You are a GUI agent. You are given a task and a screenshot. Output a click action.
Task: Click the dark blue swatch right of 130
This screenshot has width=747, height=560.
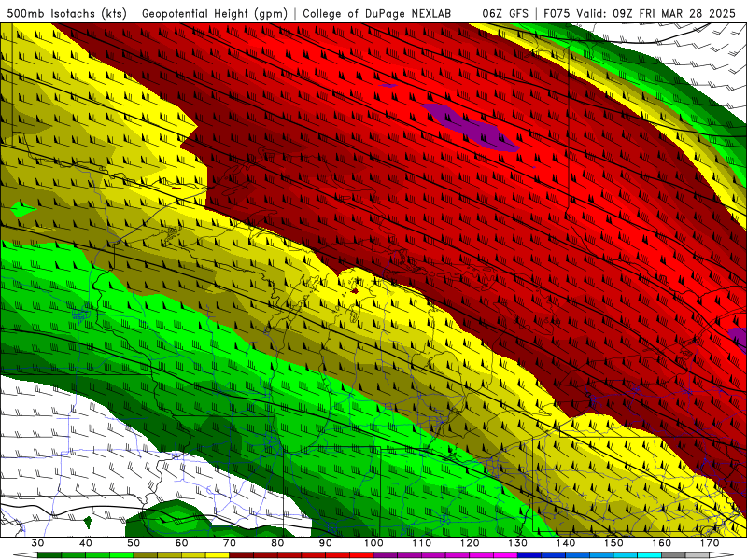pos(529,555)
